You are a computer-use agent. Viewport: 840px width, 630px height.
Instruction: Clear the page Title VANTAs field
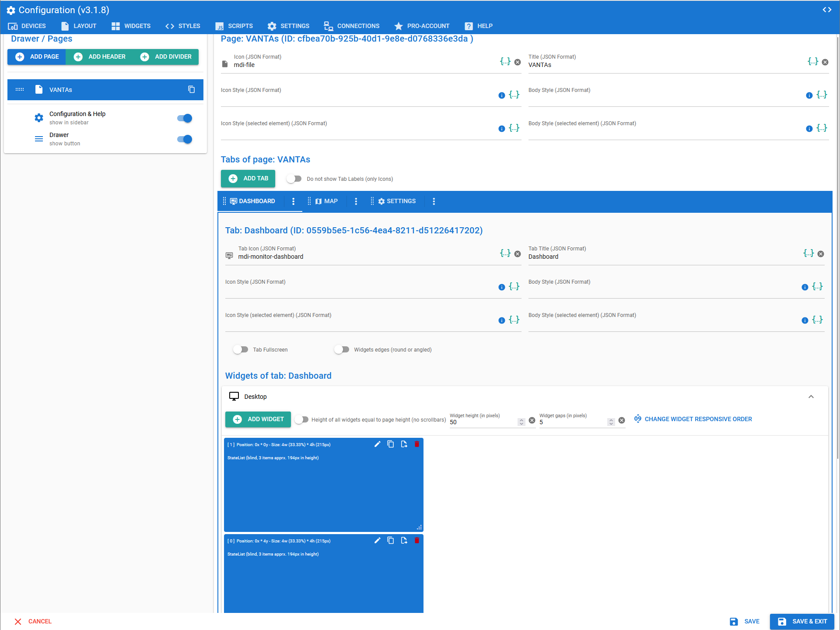pyautogui.click(x=825, y=62)
